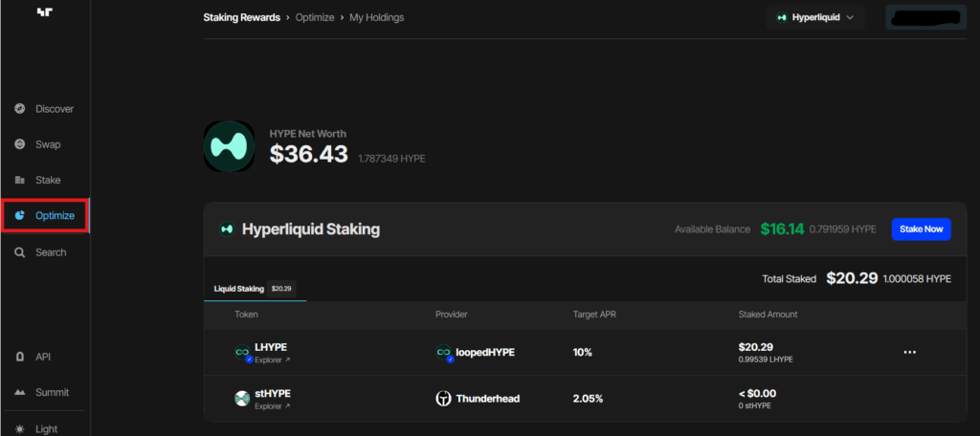Switch to Light theme
The height and width of the screenshot is (436, 980).
[37, 429]
